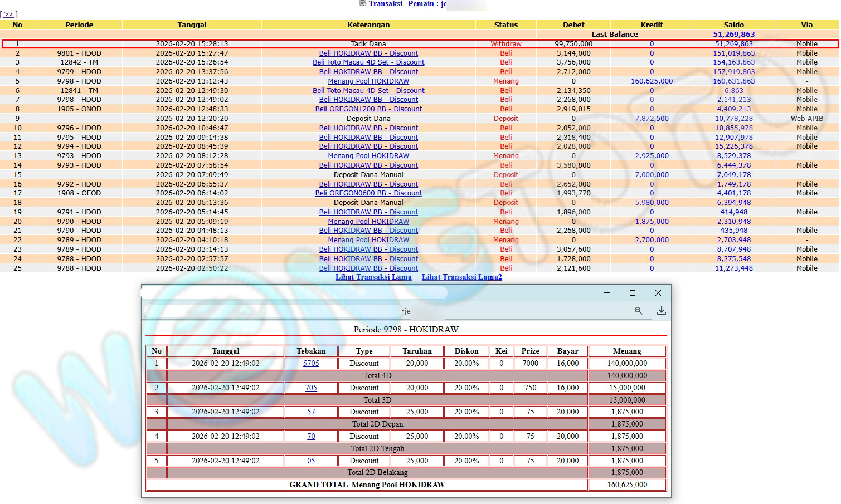This screenshot has height=504, width=841.
Task: Open Beli OREGON0600 BB - Discount entry
Action: click(x=368, y=193)
